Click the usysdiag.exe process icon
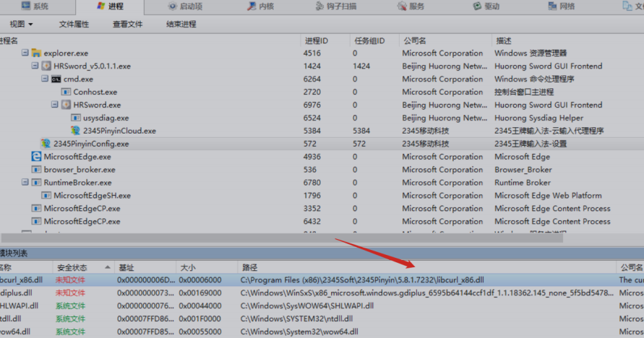This screenshot has height=338, width=644. click(76, 118)
